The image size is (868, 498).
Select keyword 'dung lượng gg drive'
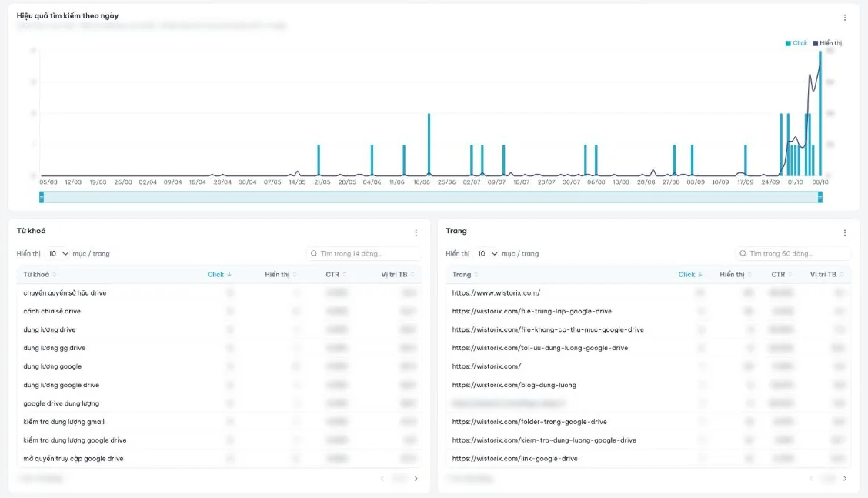pyautogui.click(x=54, y=348)
